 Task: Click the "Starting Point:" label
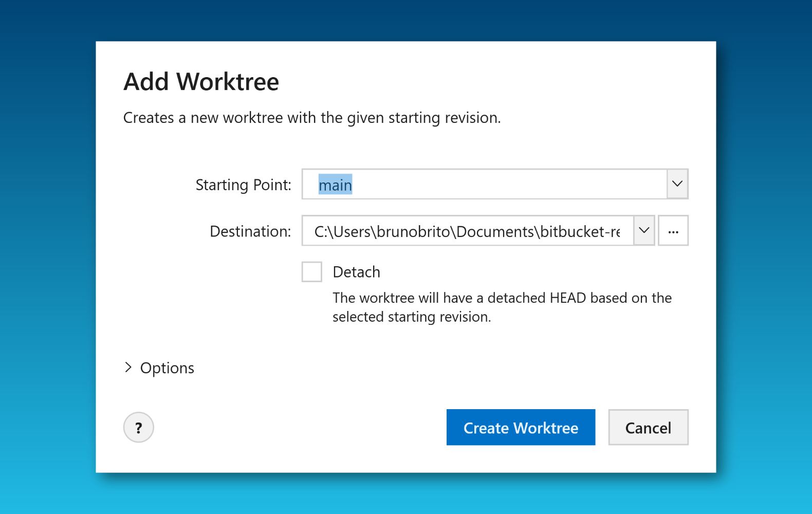pyautogui.click(x=243, y=185)
